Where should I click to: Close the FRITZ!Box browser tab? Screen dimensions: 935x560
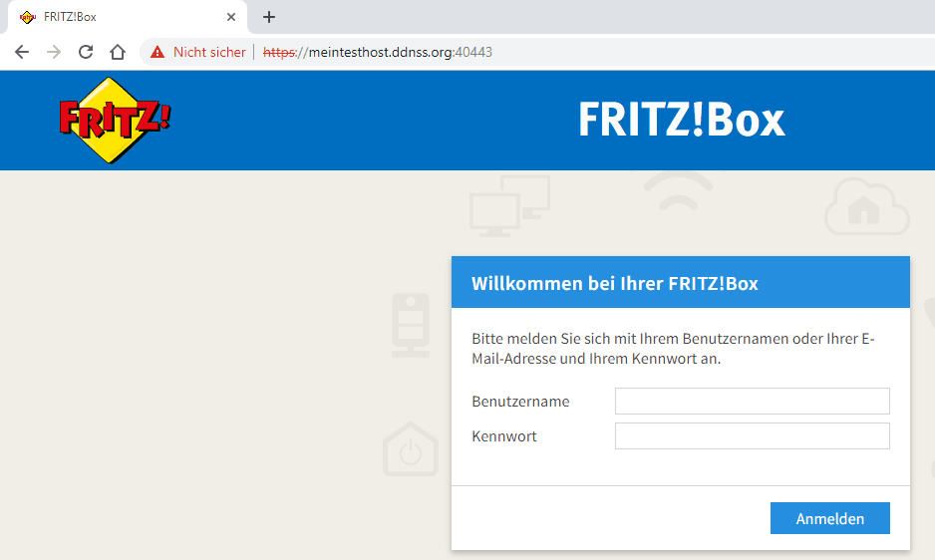tap(231, 17)
